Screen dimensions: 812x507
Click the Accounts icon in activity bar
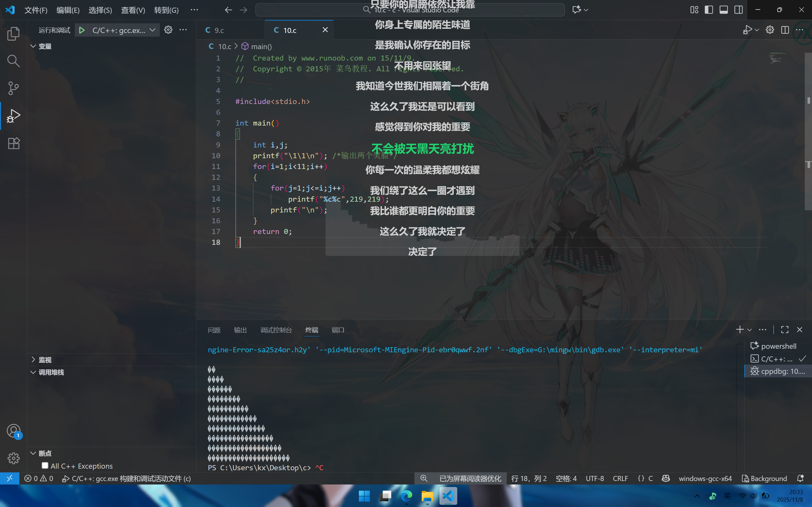click(13, 431)
